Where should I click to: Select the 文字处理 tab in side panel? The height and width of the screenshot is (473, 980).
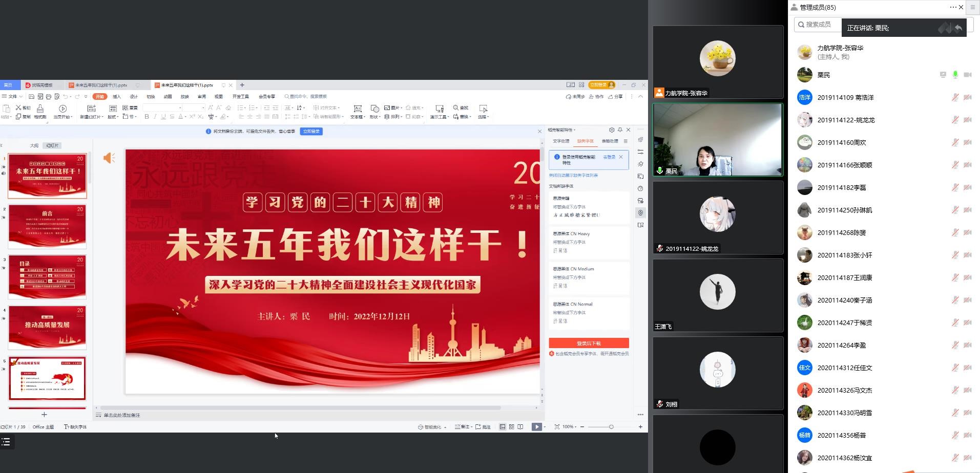pyautogui.click(x=561, y=141)
